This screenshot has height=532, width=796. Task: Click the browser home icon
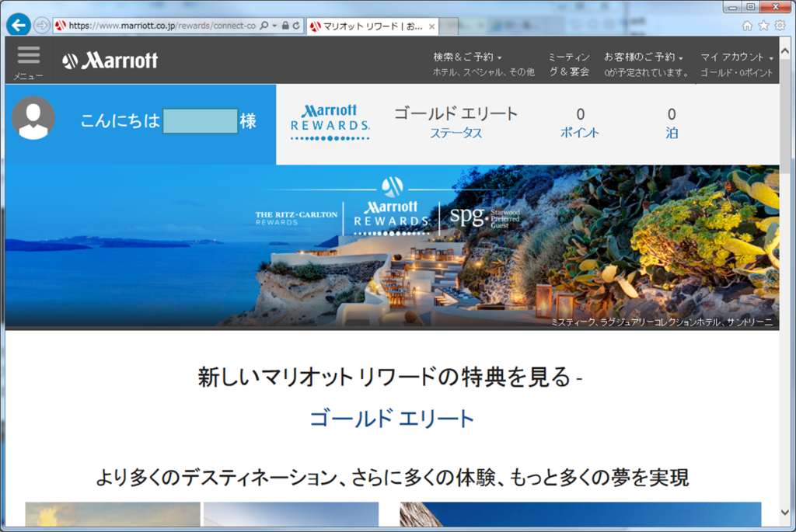pyautogui.click(x=747, y=26)
